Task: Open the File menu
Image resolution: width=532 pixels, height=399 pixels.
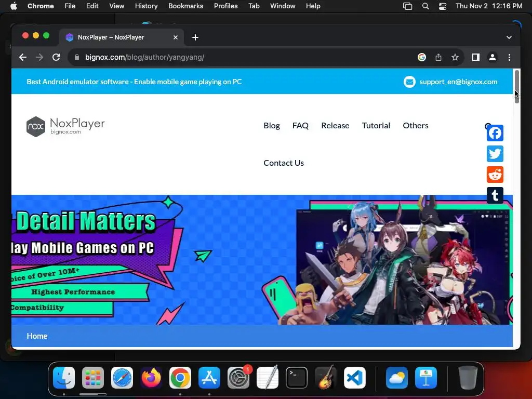Action: pyautogui.click(x=70, y=6)
